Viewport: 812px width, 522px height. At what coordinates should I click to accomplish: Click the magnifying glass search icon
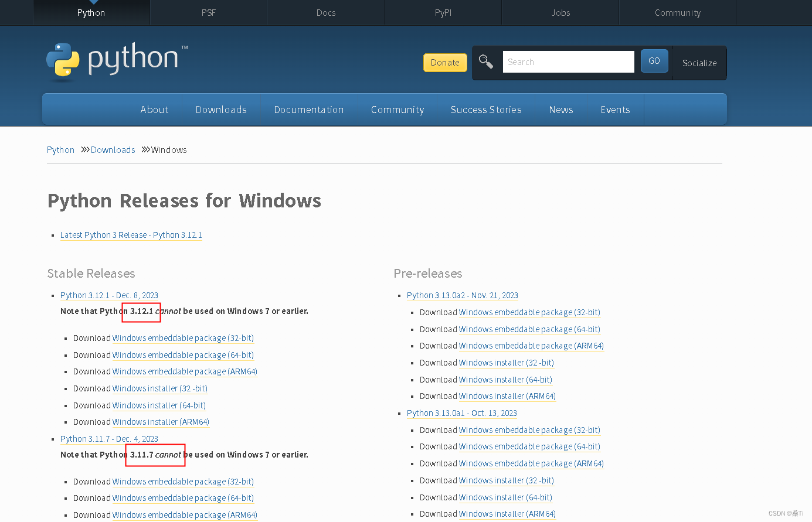point(486,62)
